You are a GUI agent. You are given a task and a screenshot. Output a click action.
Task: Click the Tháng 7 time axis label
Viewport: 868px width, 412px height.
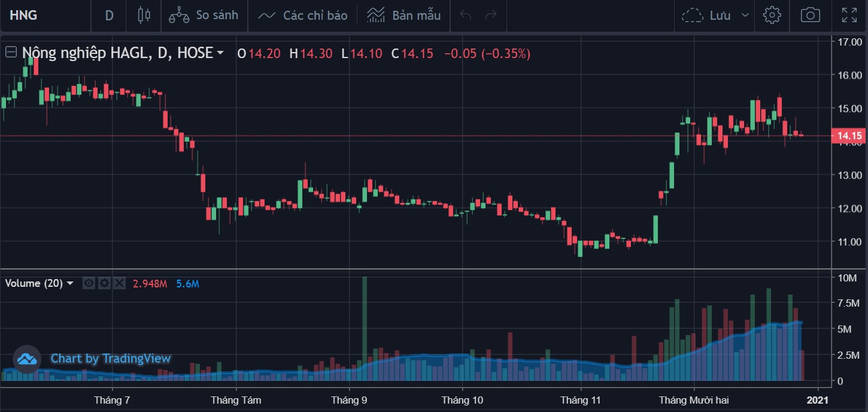pos(112,399)
